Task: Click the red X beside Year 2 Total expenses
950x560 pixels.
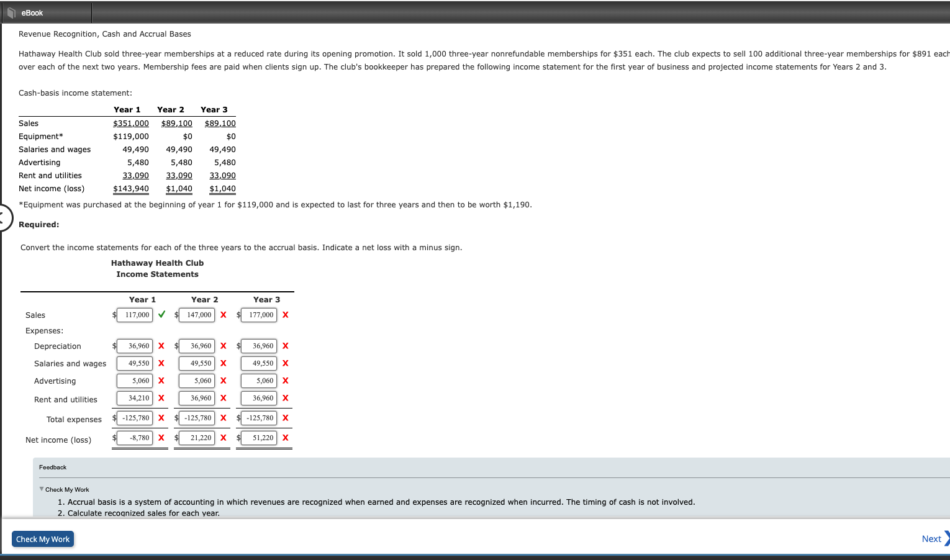Action: (x=224, y=418)
